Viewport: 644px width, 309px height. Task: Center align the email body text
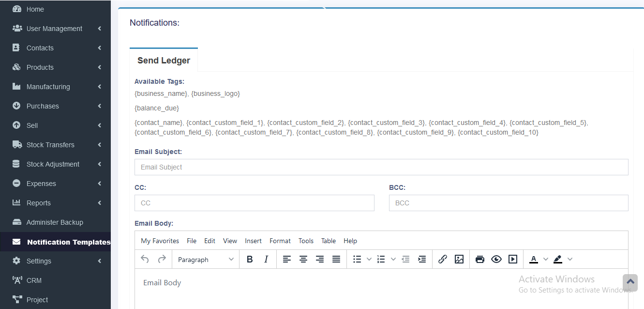pos(303,260)
